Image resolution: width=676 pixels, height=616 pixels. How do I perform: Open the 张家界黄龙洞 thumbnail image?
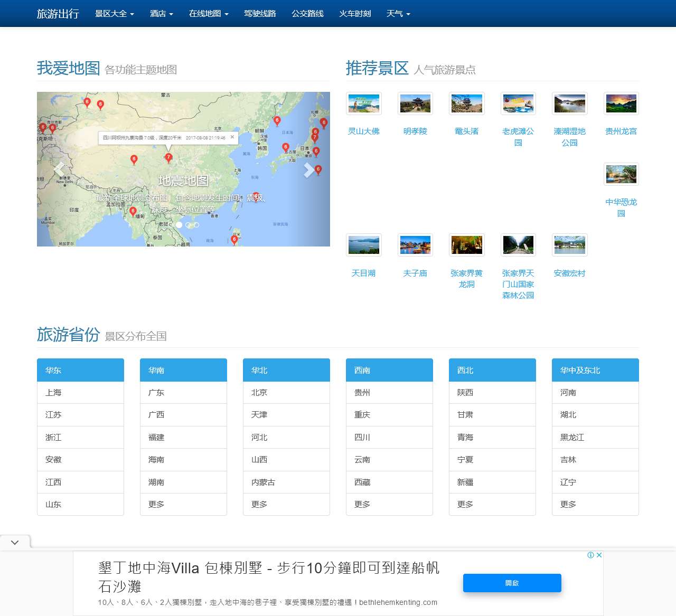(467, 245)
